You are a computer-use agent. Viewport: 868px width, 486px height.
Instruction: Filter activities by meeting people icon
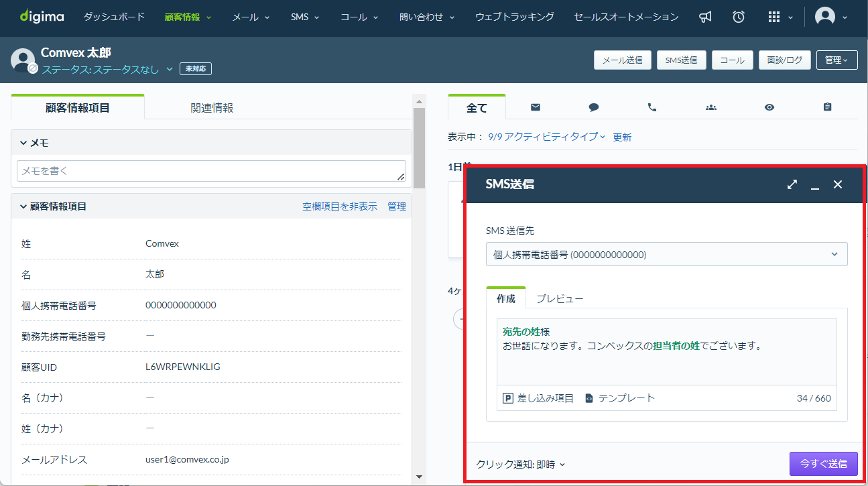point(710,107)
